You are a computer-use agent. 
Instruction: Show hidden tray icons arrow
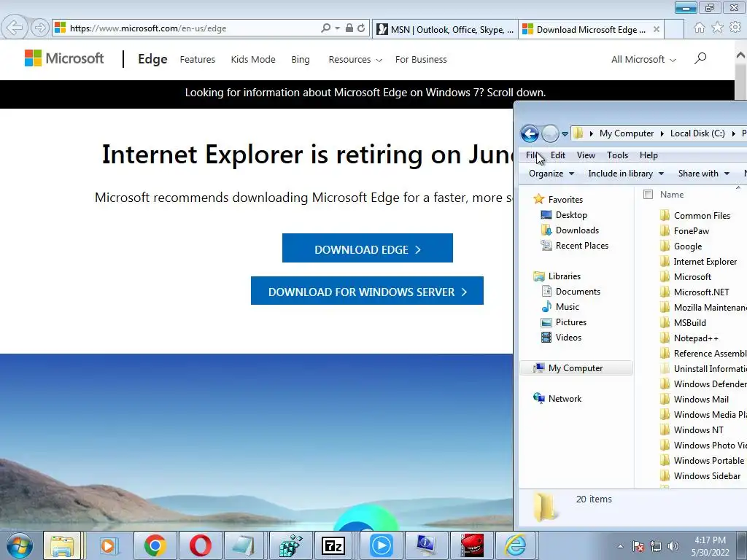[620, 547]
